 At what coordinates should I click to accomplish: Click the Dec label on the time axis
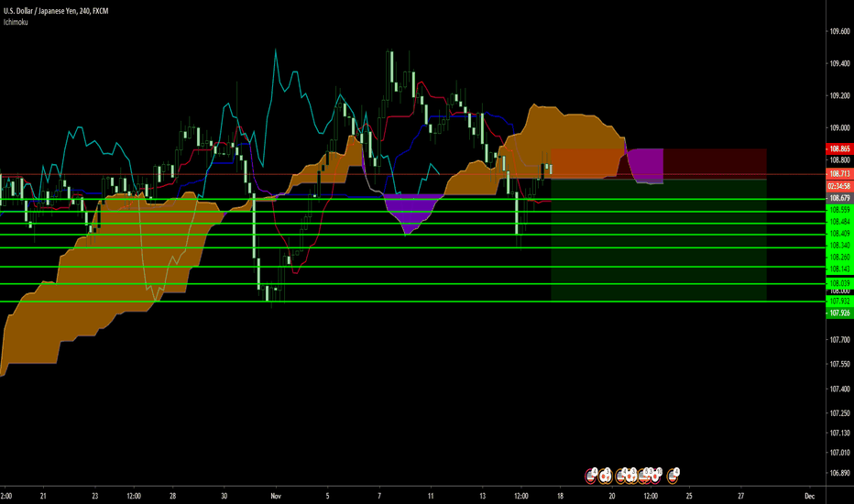click(x=809, y=496)
